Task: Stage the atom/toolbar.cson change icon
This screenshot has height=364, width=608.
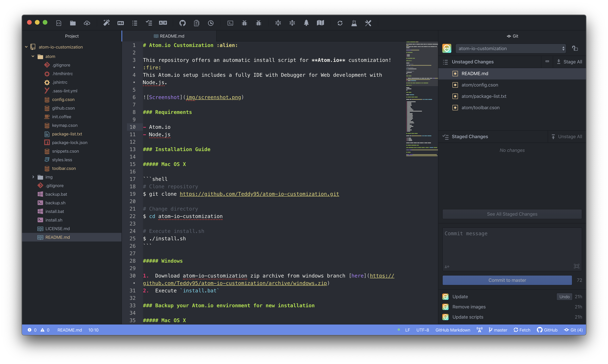Action: pyautogui.click(x=455, y=108)
